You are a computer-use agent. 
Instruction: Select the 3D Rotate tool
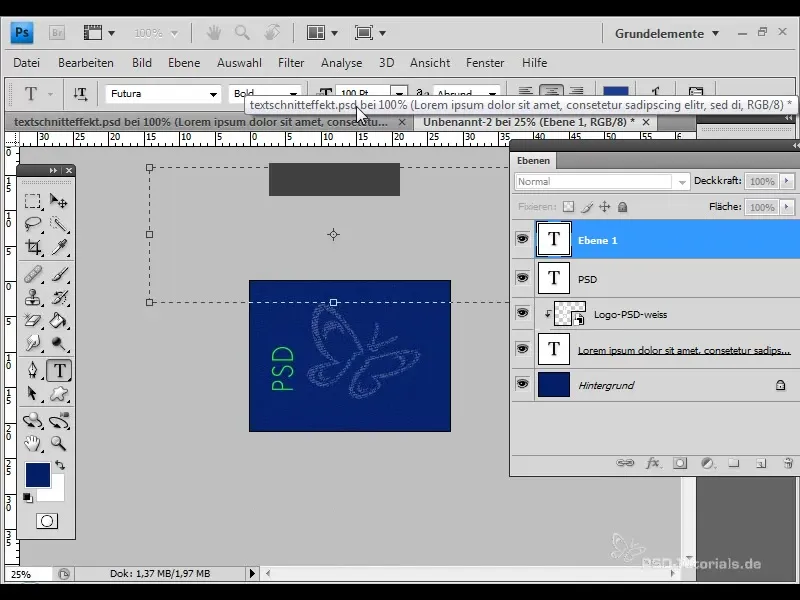pos(33,421)
